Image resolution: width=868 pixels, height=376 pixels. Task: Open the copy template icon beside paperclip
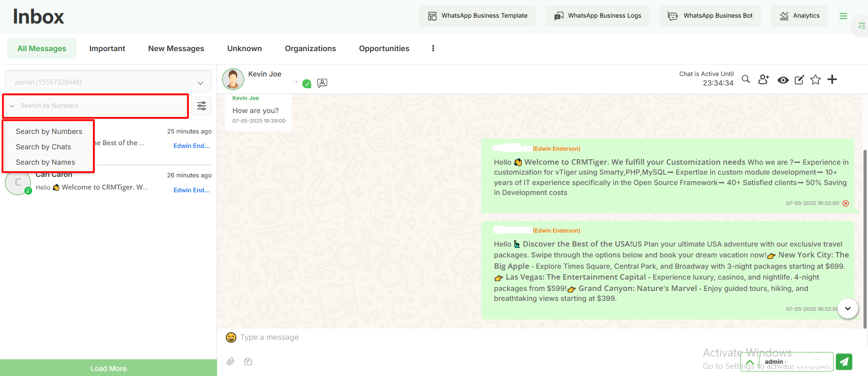pos(248,362)
